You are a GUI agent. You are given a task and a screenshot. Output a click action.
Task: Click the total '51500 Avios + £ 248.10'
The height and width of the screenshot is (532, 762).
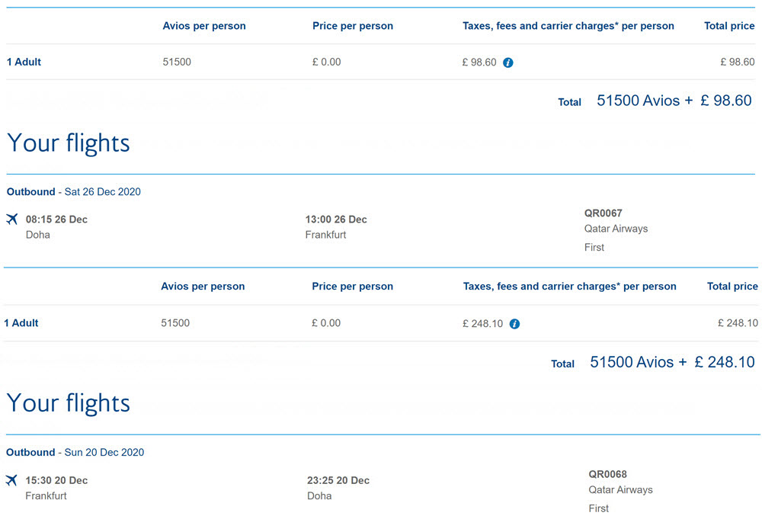(672, 362)
